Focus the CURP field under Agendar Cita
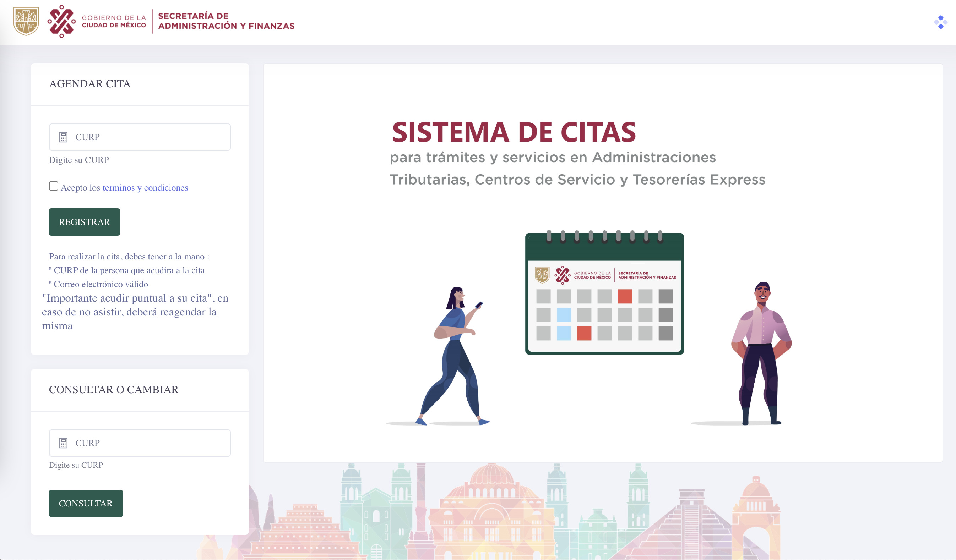The image size is (956, 560). (152, 137)
